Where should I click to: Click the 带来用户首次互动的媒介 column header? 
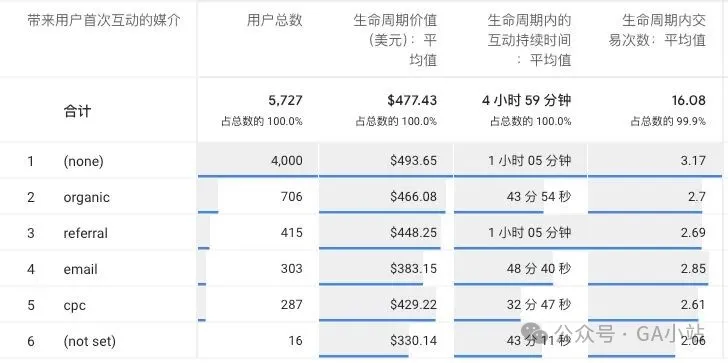(x=104, y=20)
